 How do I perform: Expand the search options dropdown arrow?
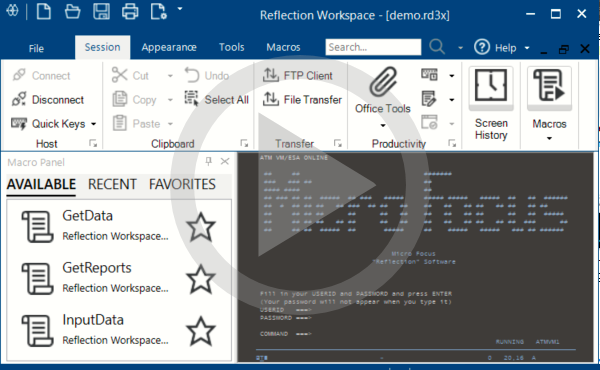pyautogui.click(x=460, y=48)
